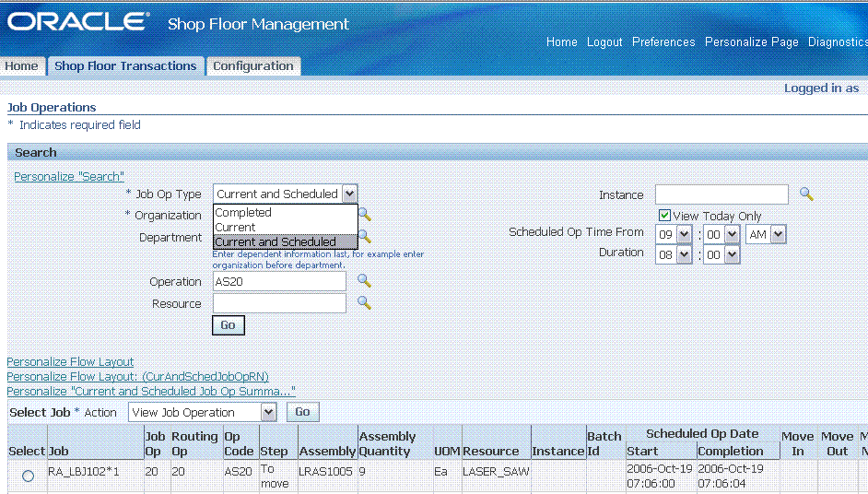Open the Personalize Flow Layout link
868x494 pixels.
pos(70,361)
